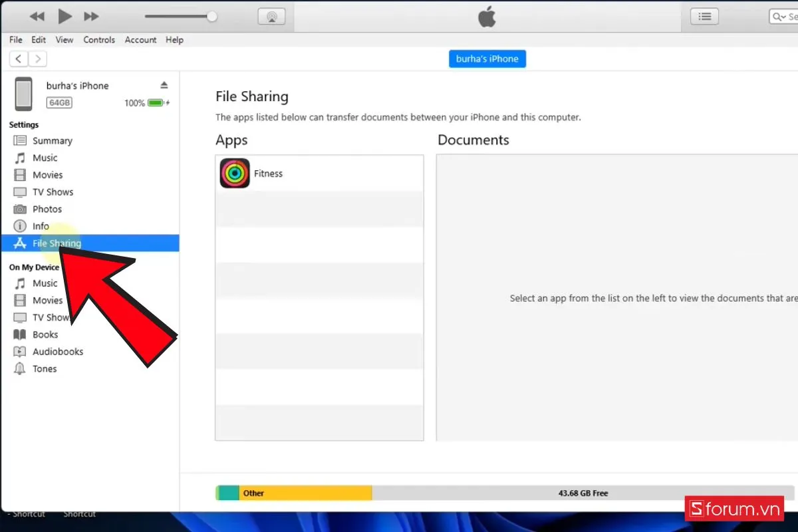The height and width of the screenshot is (532, 798).
Task: Open the Controls menu
Action: coord(99,40)
